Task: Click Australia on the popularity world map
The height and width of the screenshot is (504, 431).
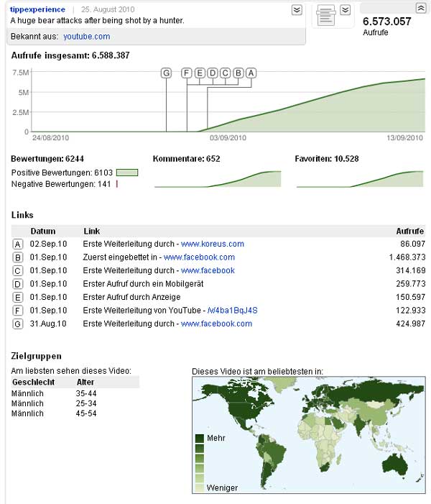Action: coord(395,465)
